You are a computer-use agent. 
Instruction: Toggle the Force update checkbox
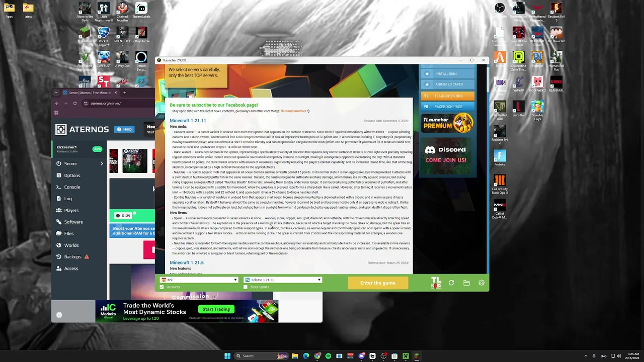246,287
